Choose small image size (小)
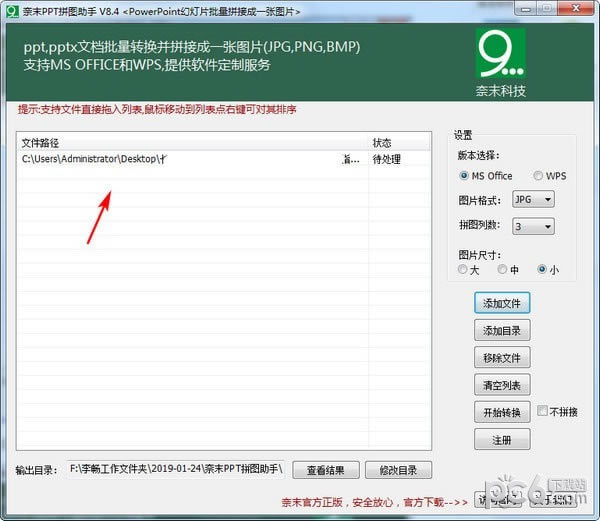The height and width of the screenshot is (521, 600). (x=542, y=269)
